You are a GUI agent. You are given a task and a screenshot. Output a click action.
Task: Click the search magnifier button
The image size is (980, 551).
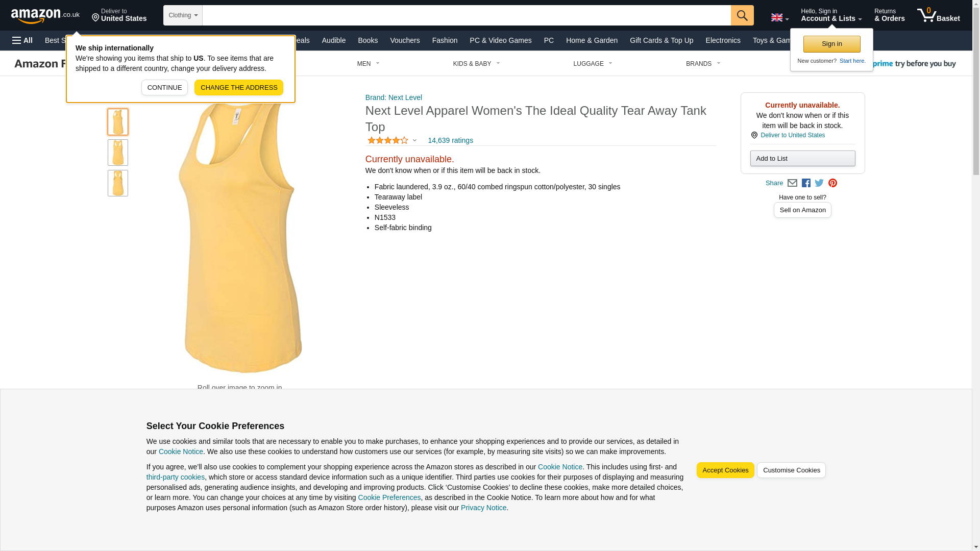pyautogui.click(x=742, y=15)
